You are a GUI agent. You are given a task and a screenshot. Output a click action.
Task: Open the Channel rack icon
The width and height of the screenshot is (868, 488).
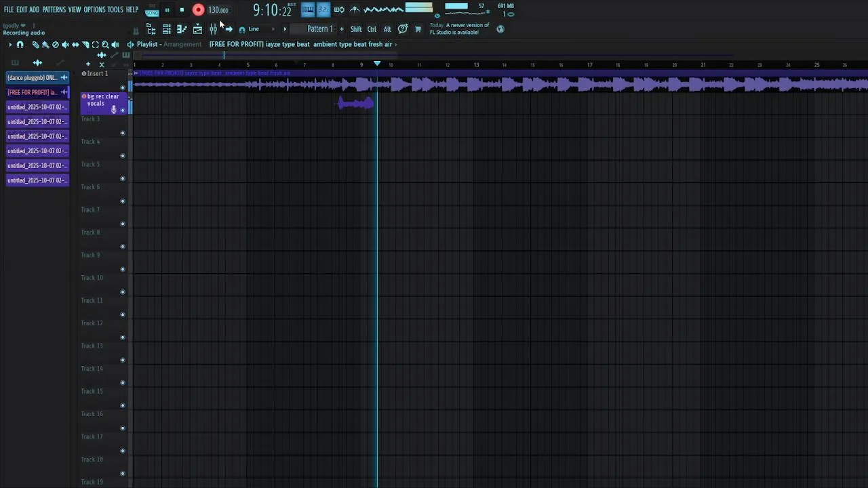166,29
